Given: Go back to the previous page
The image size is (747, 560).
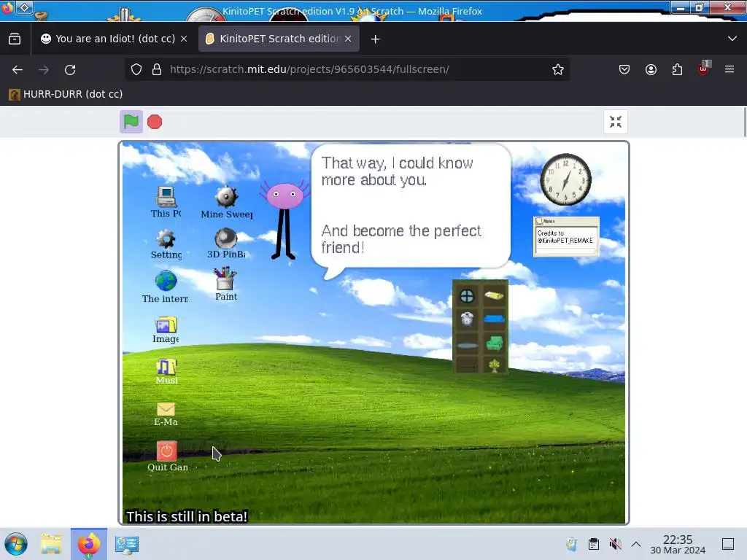Looking at the screenshot, I should [x=18, y=69].
